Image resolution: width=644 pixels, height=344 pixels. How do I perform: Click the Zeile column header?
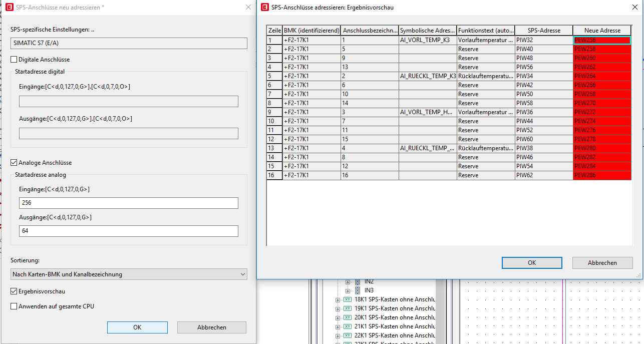coord(274,31)
